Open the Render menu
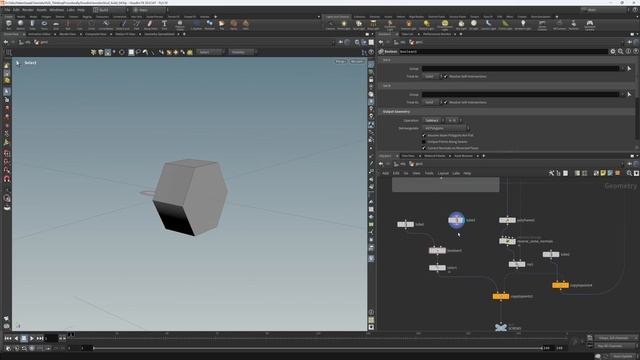640x360 pixels. [28, 10]
